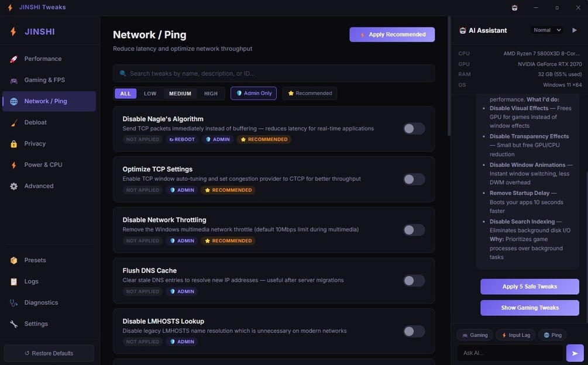Open the Normal mode dropdown

[547, 30]
